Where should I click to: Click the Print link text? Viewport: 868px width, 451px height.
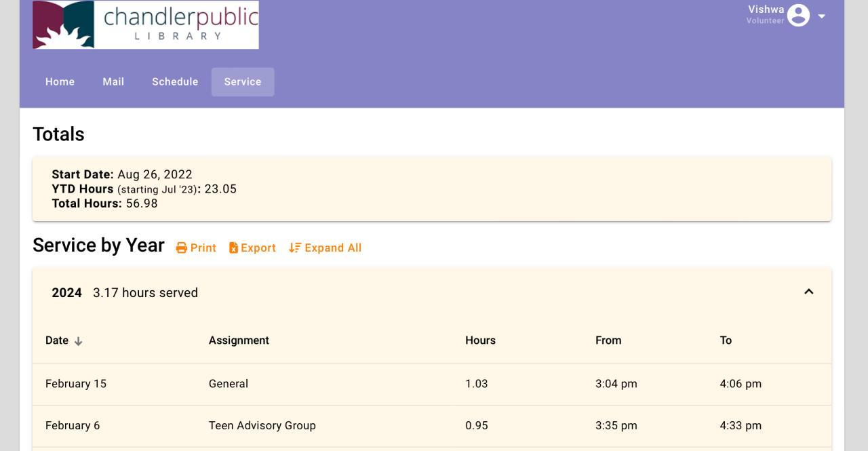click(203, 248)
